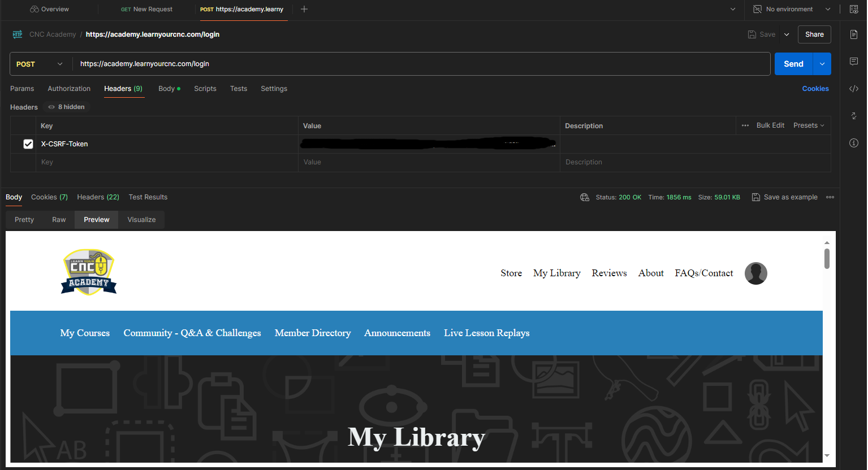868x470 pixels.
Task: Open the related requests icon
Action: tap(854, 116)
